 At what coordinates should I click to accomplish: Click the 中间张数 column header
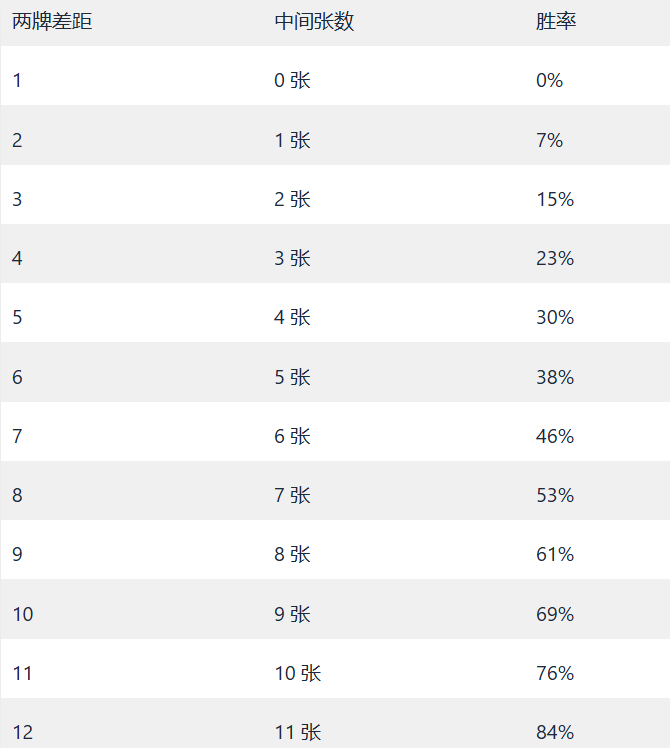coord(314,22)
